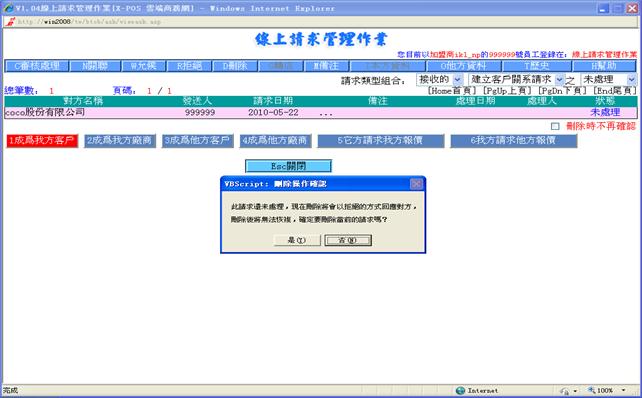The height and width of the screenshot is (398, 642).
Task: Select the 1成爲我方客戶 tab
Action: (x=42, y=140)
